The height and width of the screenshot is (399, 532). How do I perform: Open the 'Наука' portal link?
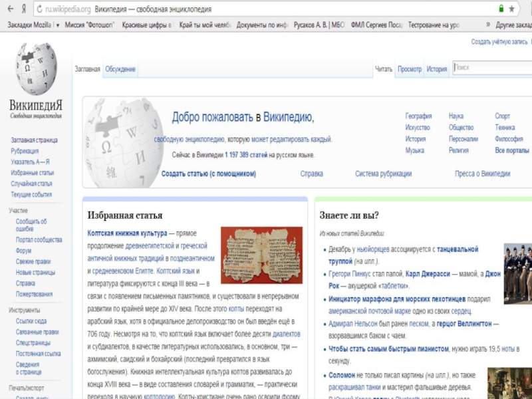[456, 116]
